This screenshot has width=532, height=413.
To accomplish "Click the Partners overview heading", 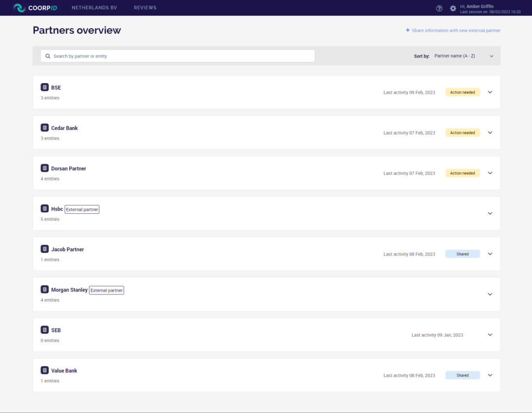I will (77, 30).
